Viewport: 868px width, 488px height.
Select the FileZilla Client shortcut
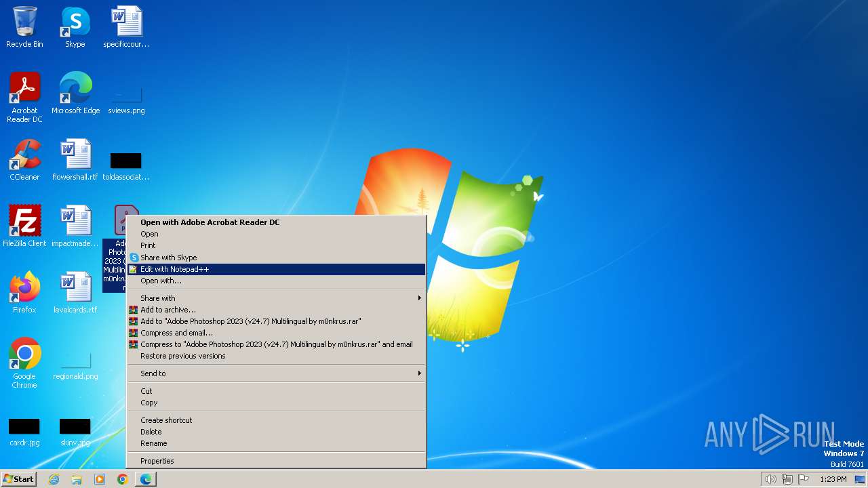click(x=24, y=226)
